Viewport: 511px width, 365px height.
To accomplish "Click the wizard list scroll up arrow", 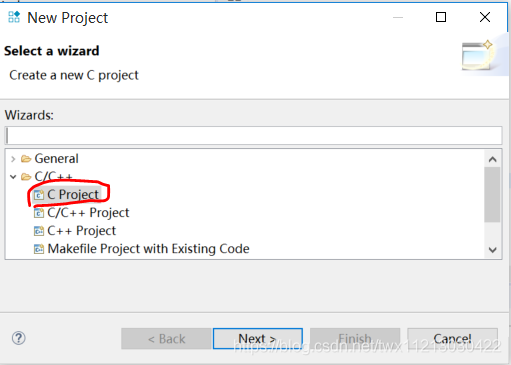I will pyautogui.click(x=492, y=159).
